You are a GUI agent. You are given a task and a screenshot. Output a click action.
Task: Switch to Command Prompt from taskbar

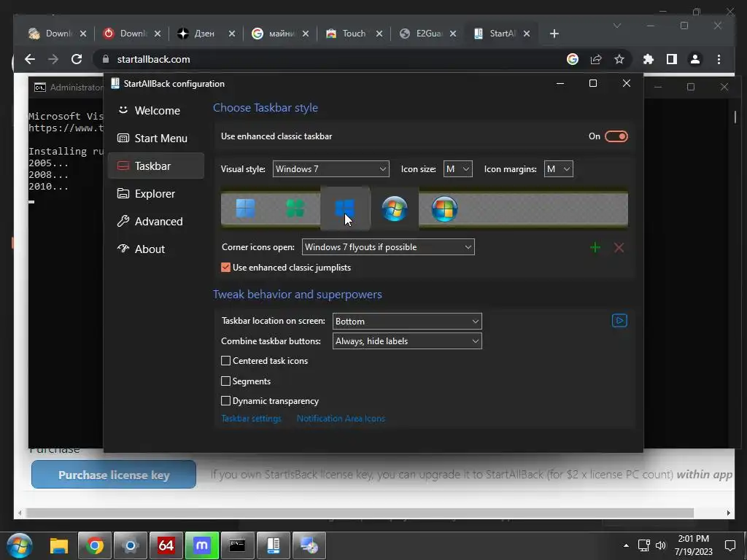pos(237,545)
